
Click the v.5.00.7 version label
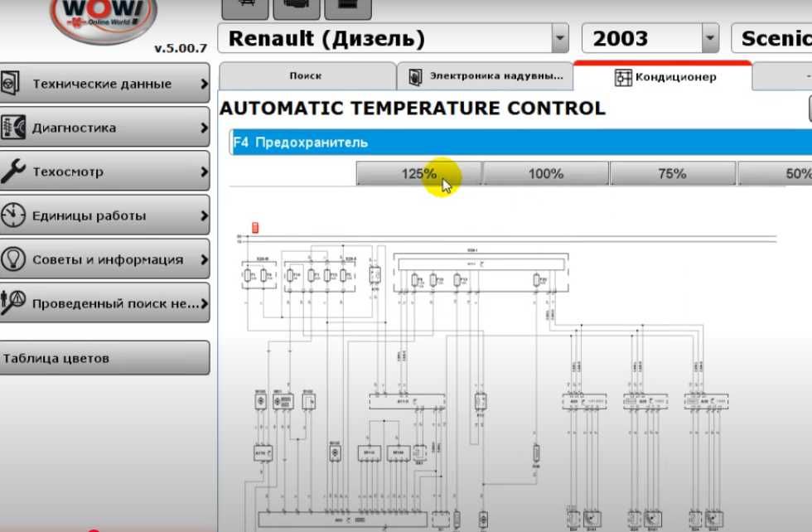(181, 48)
